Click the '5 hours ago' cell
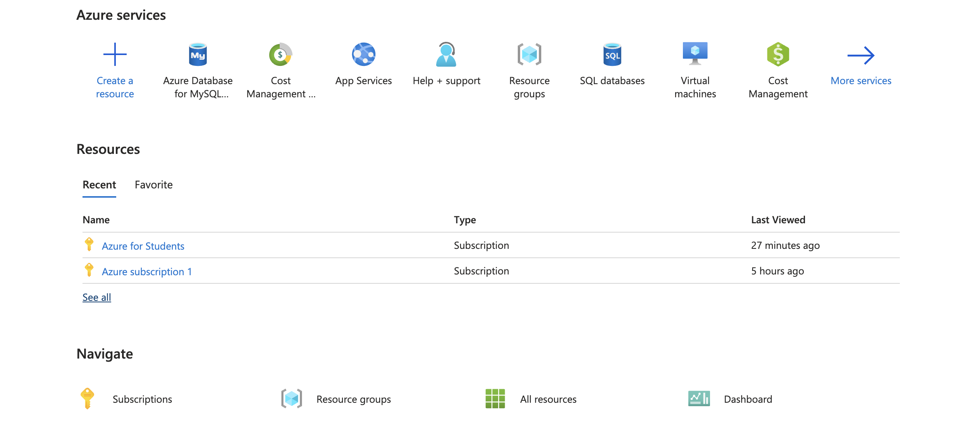 (x=777, y=271)
